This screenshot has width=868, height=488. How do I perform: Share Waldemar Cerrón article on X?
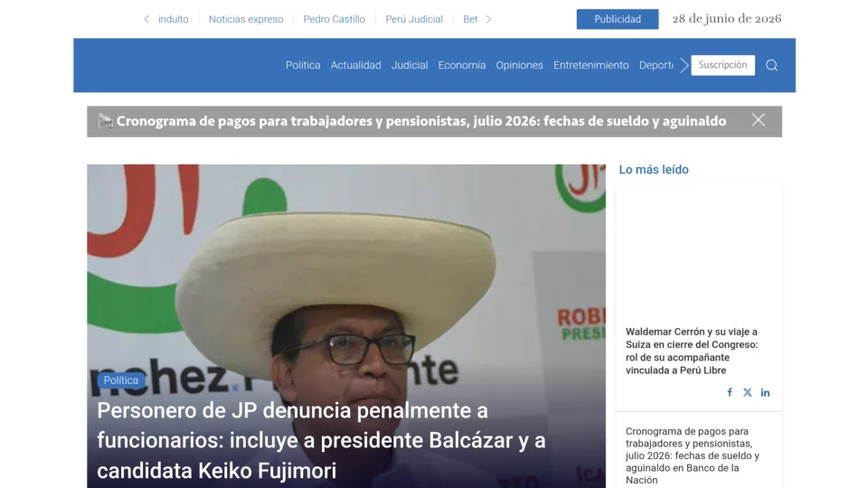pos(748,392)
